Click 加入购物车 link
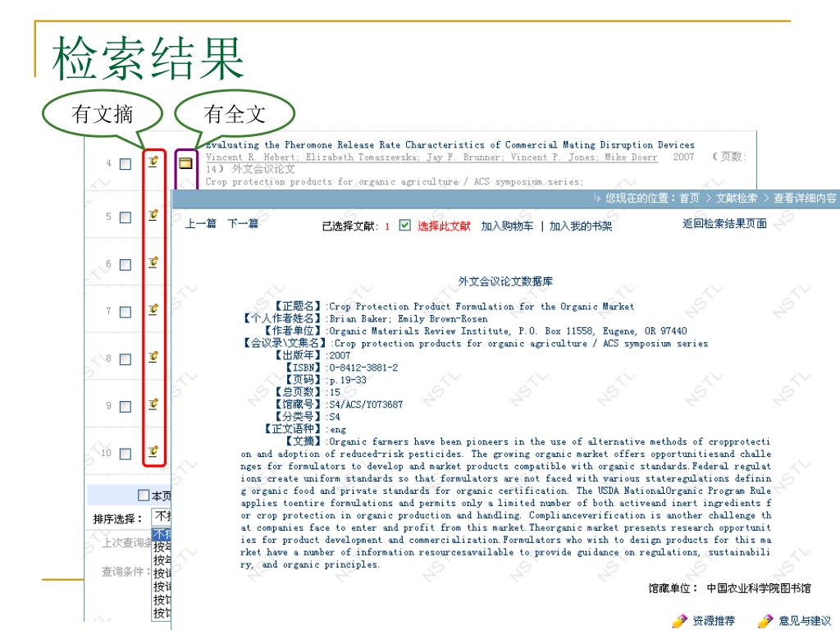Viewport: 840px width, 630px height. (x=507, y=226)
